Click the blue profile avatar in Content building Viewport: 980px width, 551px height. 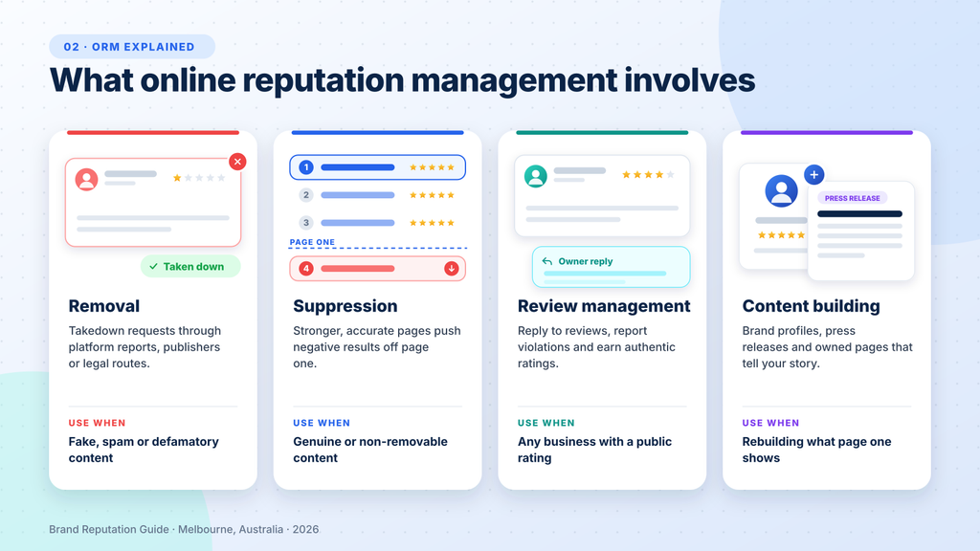(x=781, y=191)
